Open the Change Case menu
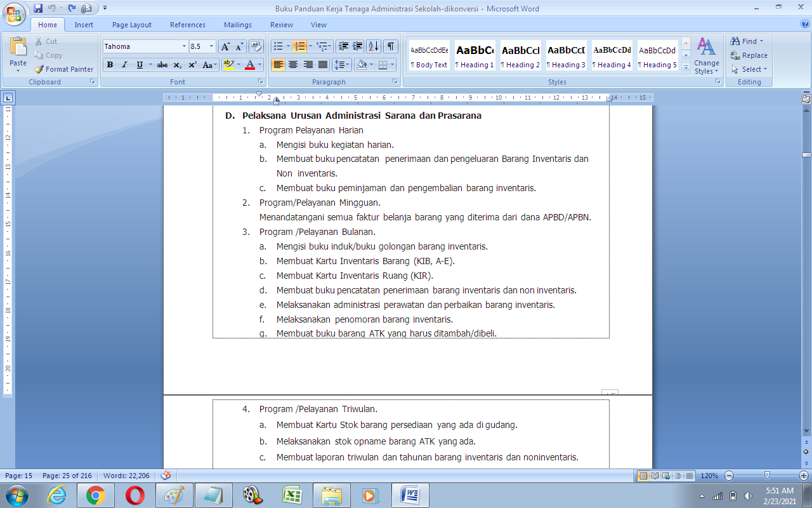 [209, 65]
